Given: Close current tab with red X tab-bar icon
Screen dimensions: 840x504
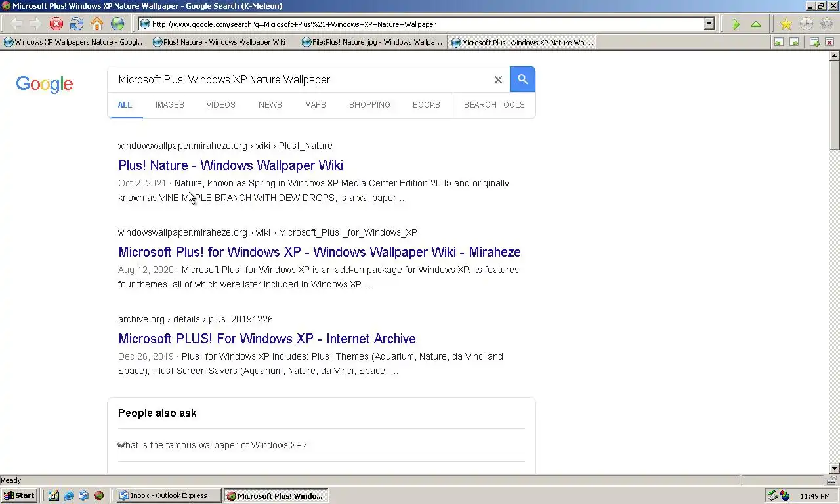Looking at the screenshot, I should pyautogui.click(x=829, y=42).
